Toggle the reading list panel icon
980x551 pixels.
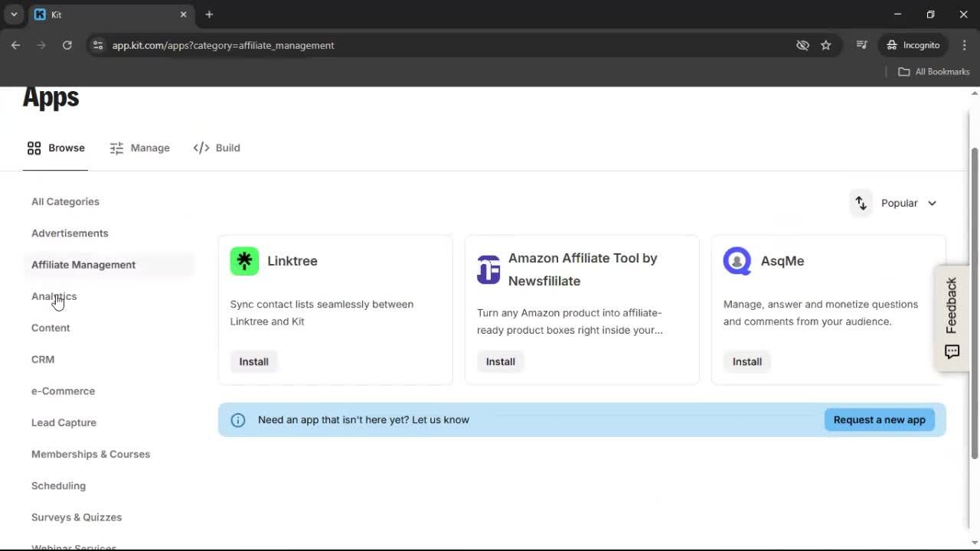point(861,45)
